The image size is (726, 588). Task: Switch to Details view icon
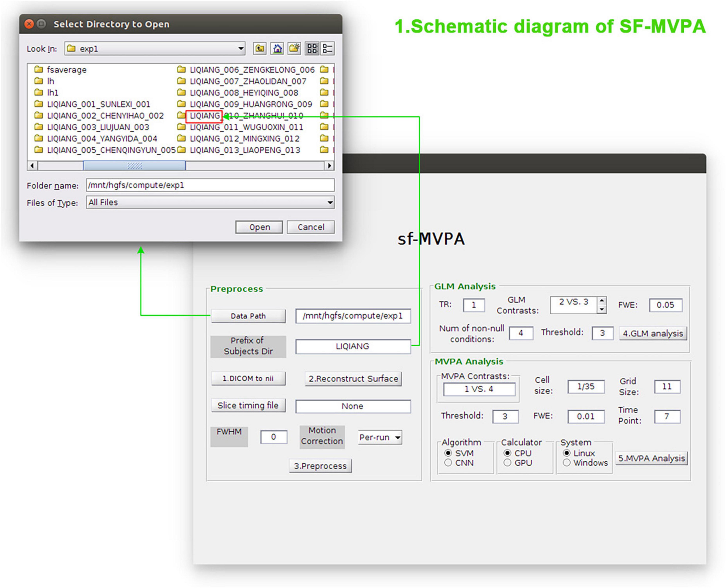[328, 48]
